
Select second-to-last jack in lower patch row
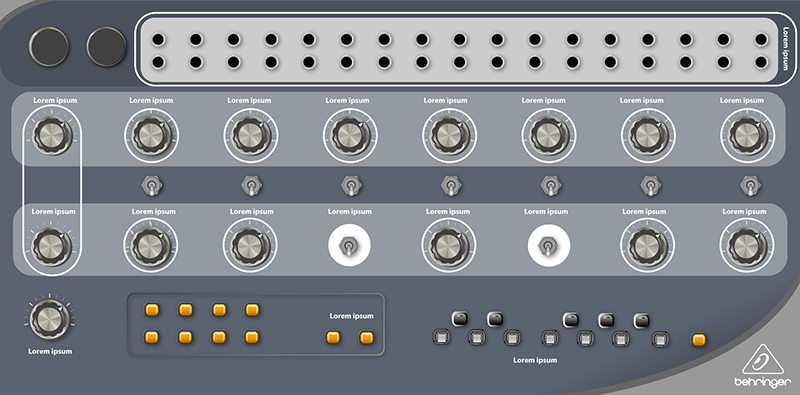723,62
